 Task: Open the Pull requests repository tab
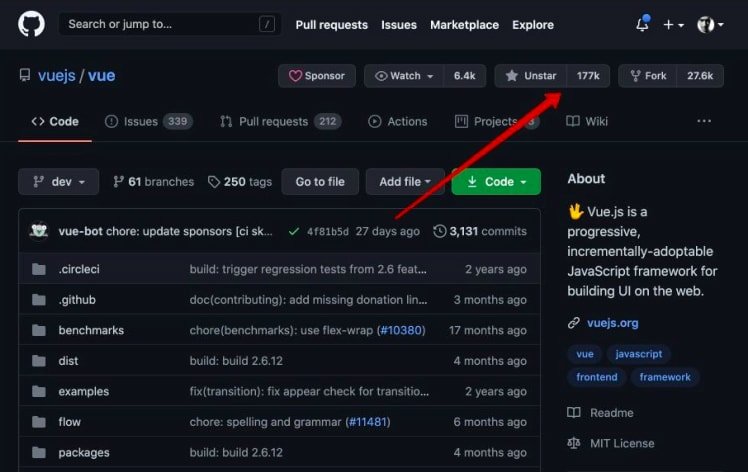[273, 121]
